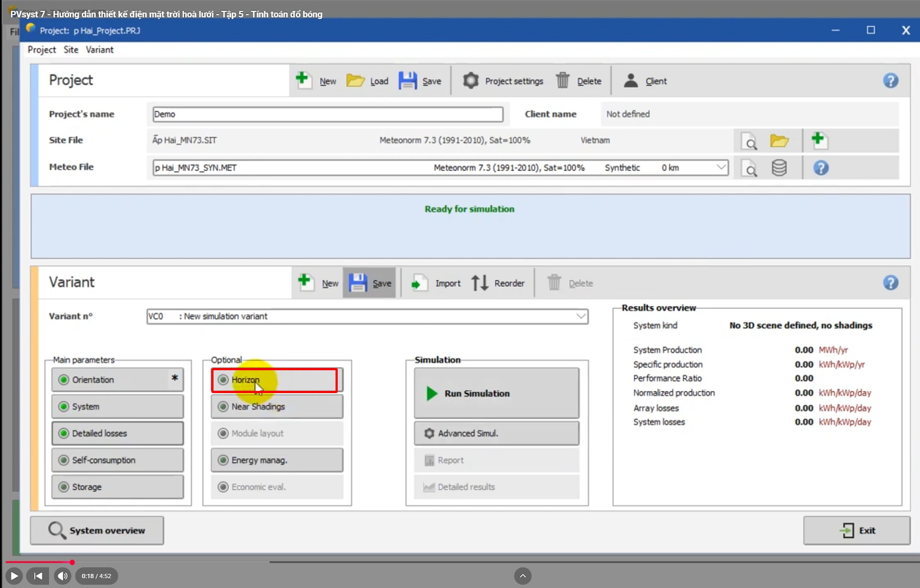Exit the project window
This screenshot has width=920, height=588.
857,530
